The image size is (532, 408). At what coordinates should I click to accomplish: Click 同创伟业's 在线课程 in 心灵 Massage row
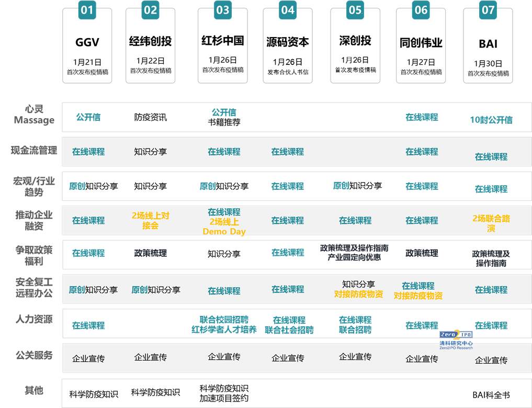(422, 117)
